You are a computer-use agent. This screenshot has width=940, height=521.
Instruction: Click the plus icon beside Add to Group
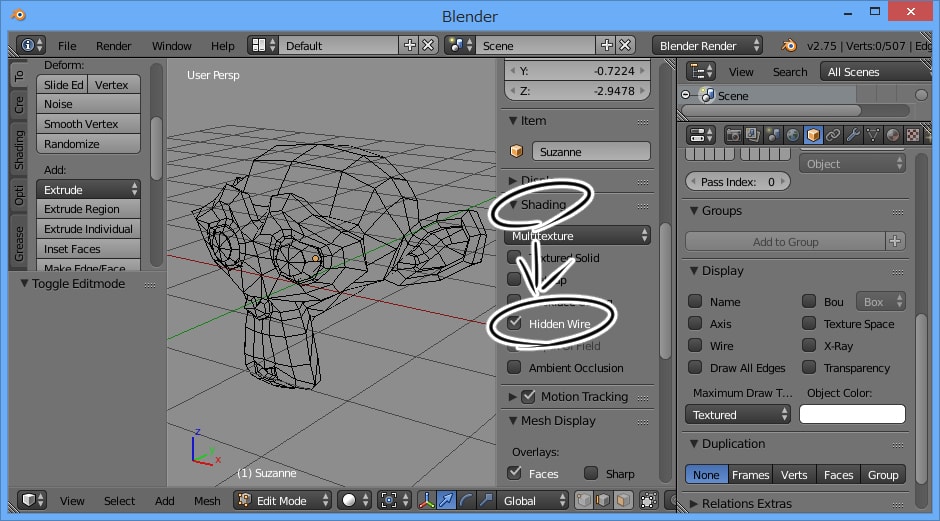click(895, 241)
